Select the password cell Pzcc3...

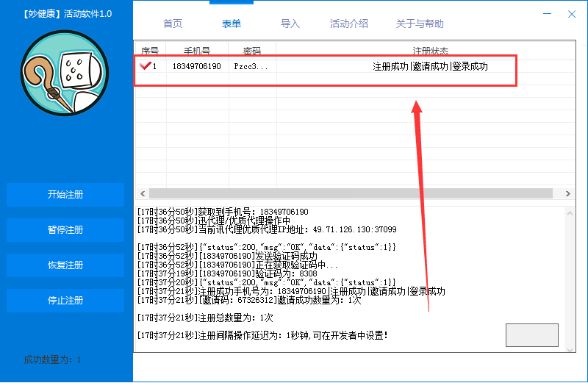point(251,66)
